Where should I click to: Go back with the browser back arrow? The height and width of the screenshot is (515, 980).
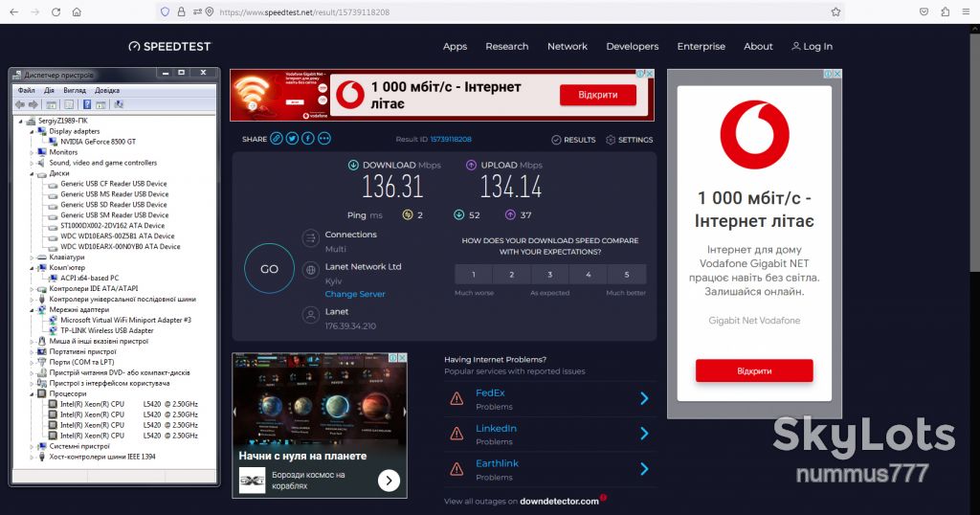click(13, 11)
